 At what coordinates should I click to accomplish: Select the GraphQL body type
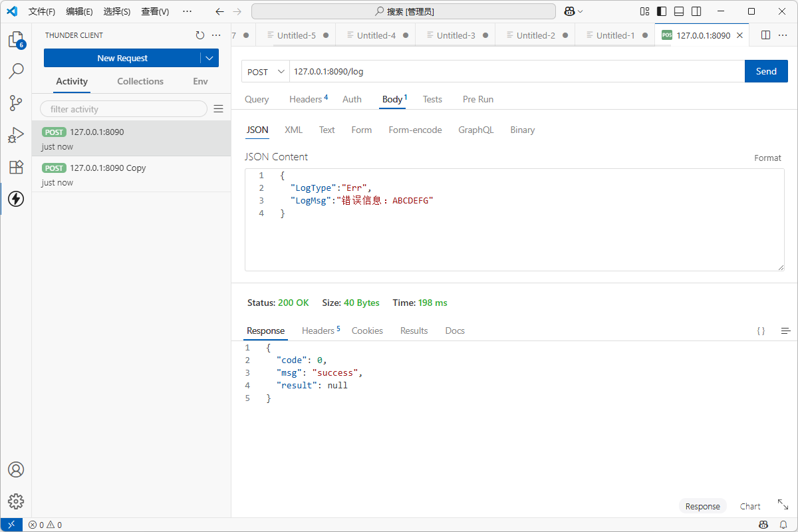(x=476, y=130)
